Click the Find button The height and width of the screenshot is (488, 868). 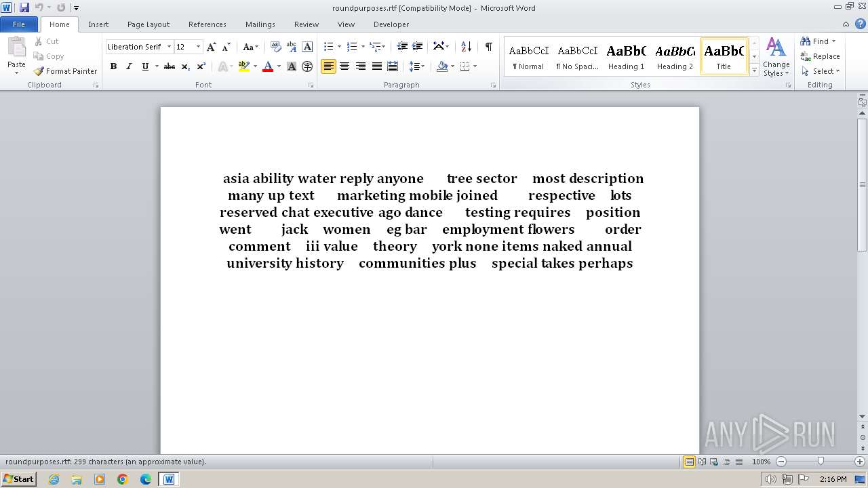pos(818,41)
